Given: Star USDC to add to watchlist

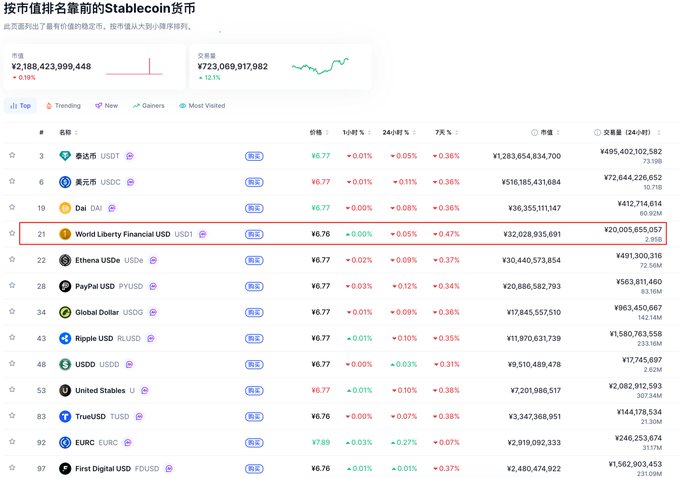Looking at the screenshot, I should (x=12, y=181).
